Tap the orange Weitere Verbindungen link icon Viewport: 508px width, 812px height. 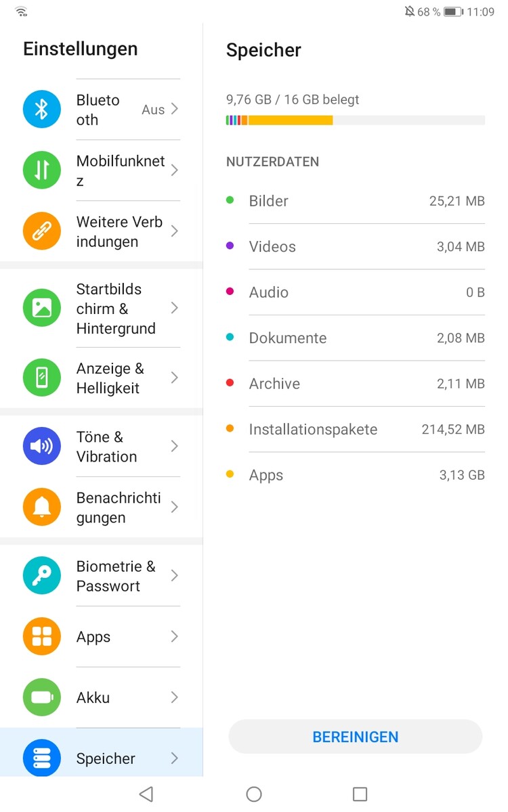pyautogui.click(x=42, y=231)
